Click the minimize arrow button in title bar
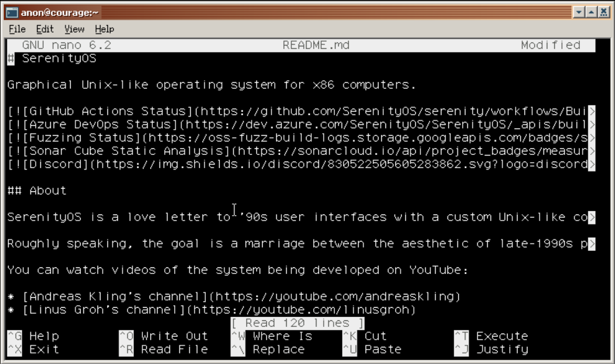This screenshot has width=615, height=364. (x=579, y=13)
